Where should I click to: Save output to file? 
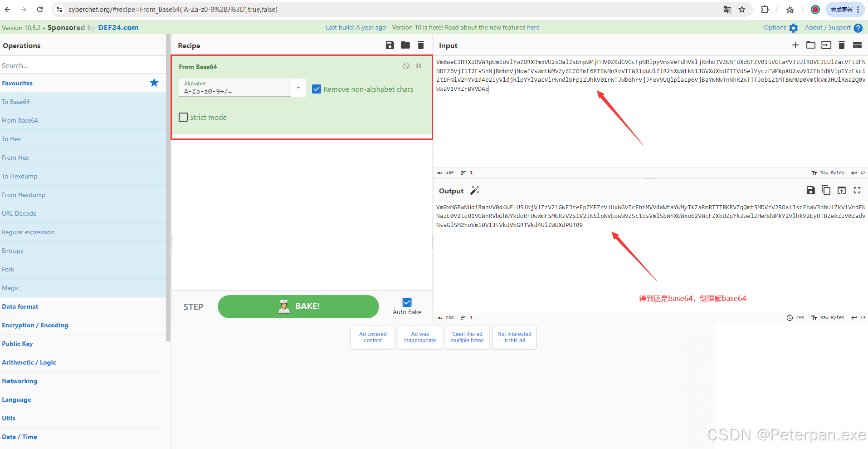click(x=811, y=190)
